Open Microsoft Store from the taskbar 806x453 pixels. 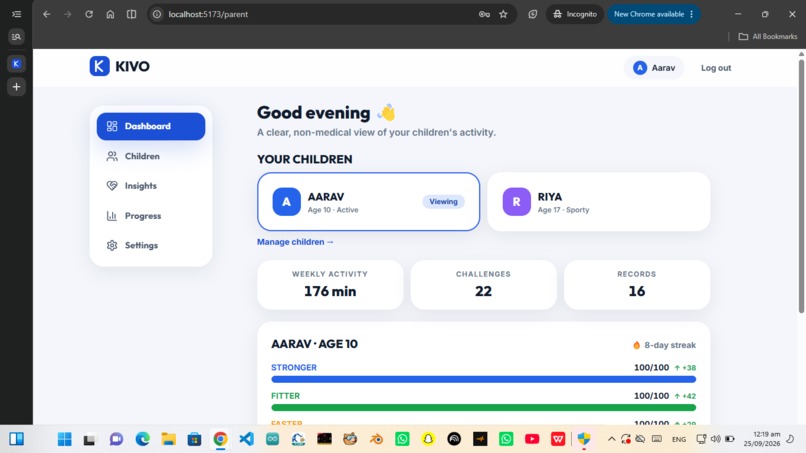(194, 439)
